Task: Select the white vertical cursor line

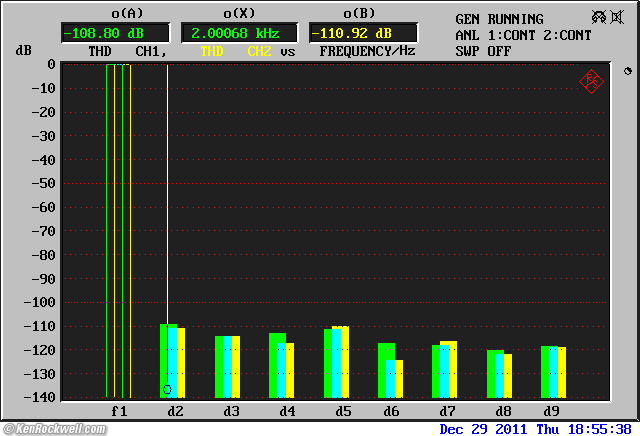Action: tap(167, 196)
